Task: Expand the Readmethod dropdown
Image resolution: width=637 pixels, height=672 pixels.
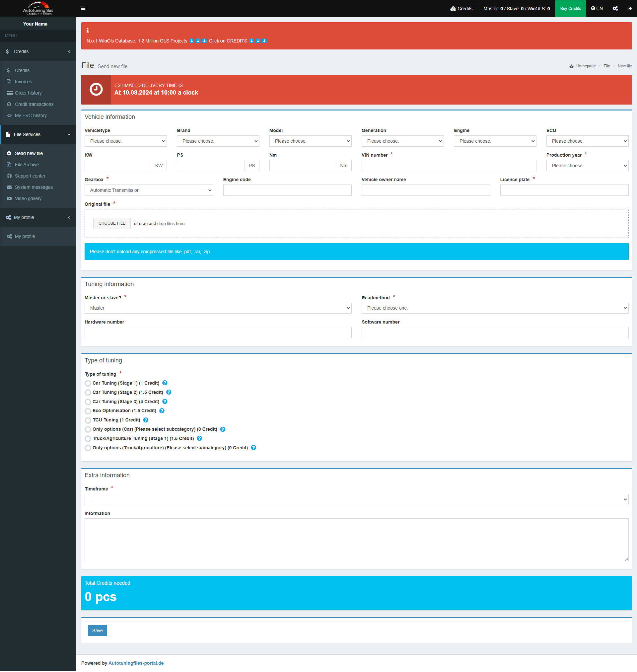Action: point(495,308)
